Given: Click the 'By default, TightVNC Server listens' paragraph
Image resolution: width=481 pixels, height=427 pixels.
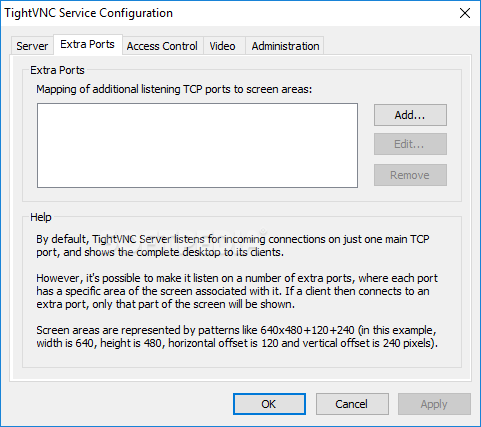Looking at the screenshot, I should 233,246.
